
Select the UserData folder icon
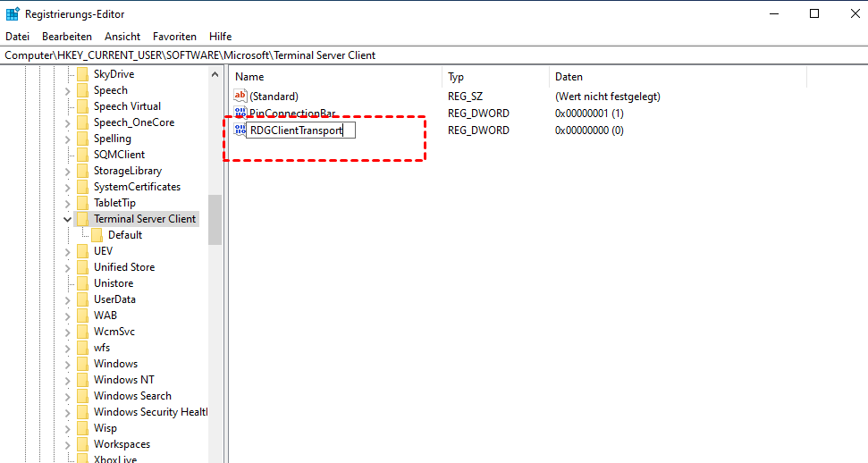pos(82,299)
